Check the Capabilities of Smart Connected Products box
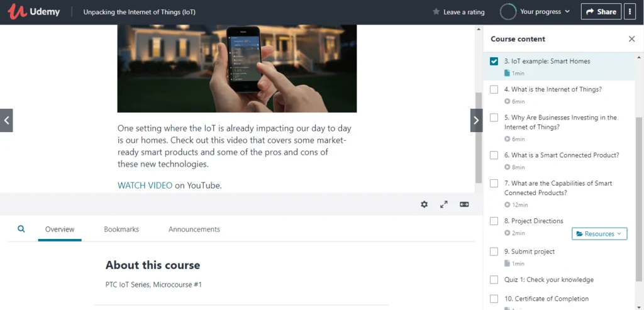 [494, 183]
